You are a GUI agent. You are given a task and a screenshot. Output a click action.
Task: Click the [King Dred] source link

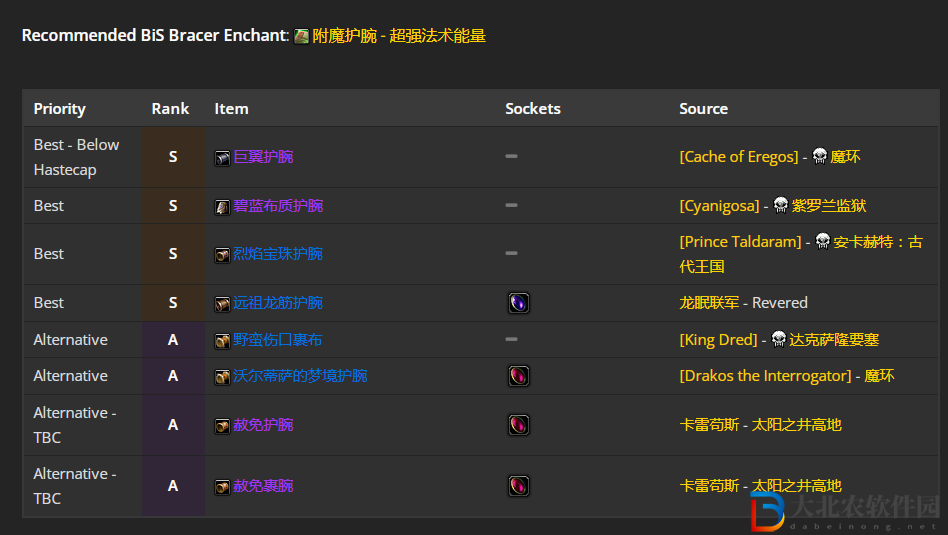coord(718,340)
